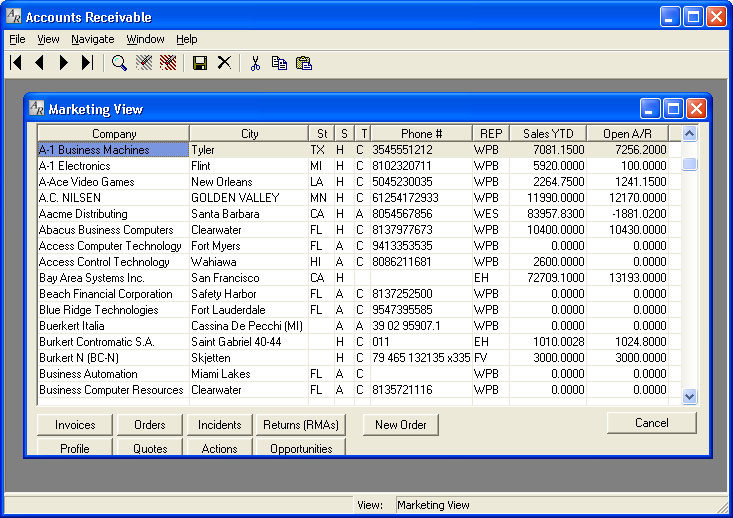Go to first record toolbar icon

(x=15, y=63)
